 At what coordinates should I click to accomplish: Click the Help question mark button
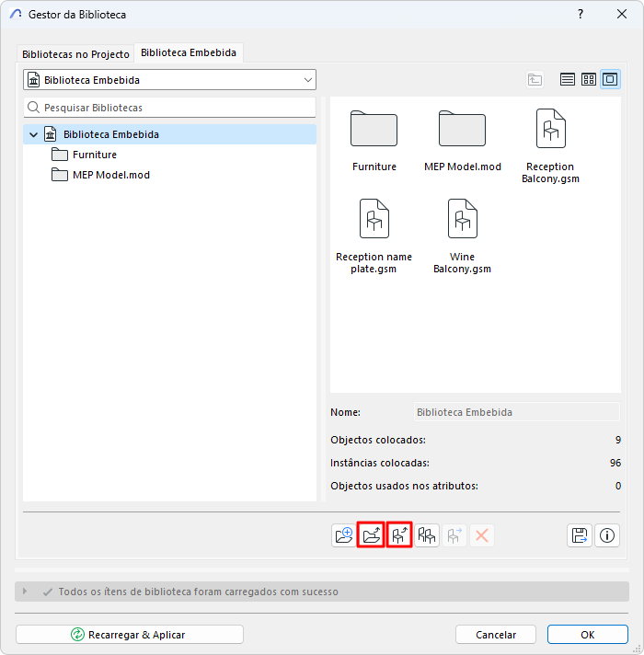pyautogui.click(x=581, y=14)
